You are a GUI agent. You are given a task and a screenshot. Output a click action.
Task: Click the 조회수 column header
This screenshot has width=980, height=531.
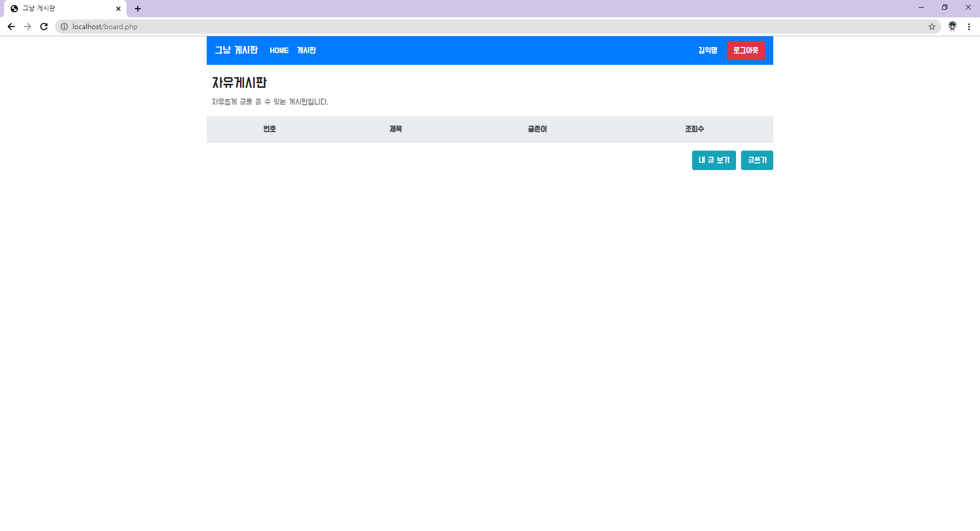click(x=694, y=129)
